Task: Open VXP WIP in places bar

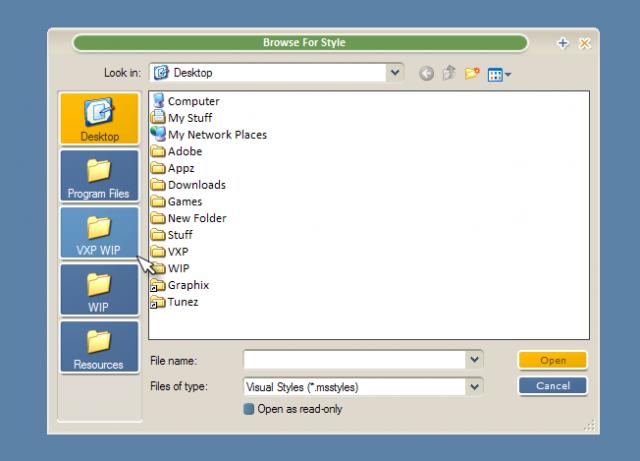Action: 100,233
